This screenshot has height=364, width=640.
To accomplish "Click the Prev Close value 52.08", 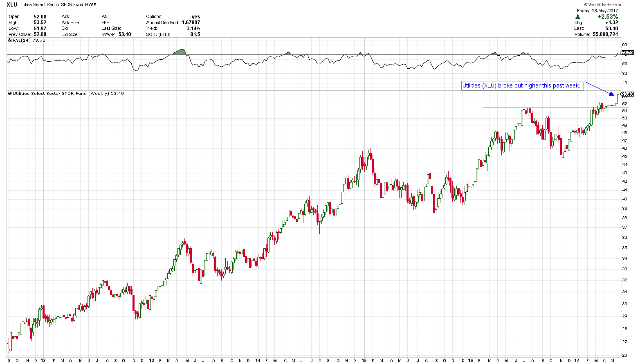I will point(40,34).
